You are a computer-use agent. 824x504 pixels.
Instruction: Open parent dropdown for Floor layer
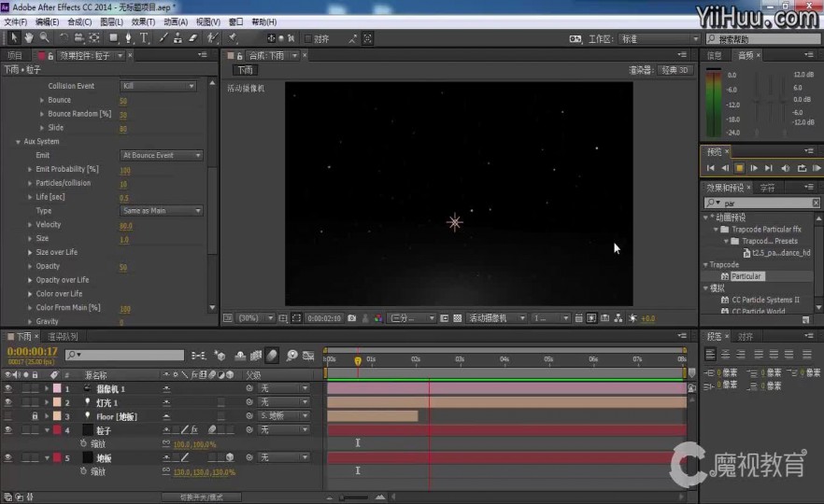(284, 416)
